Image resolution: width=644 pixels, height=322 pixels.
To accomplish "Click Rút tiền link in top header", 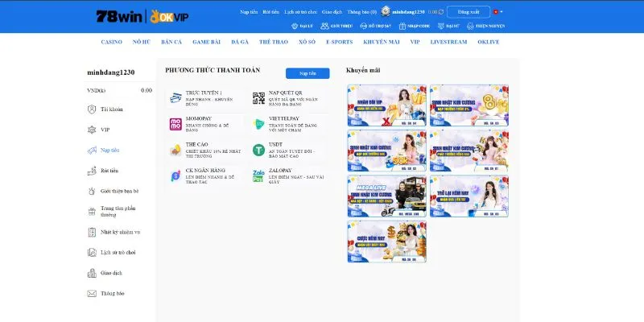I will [x=271, y=12].
